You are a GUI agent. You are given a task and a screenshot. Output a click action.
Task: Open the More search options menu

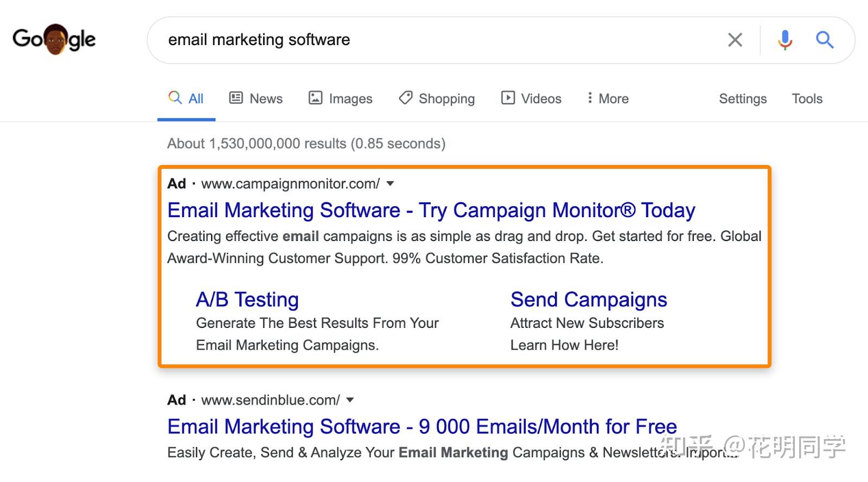tap(608, 98)
